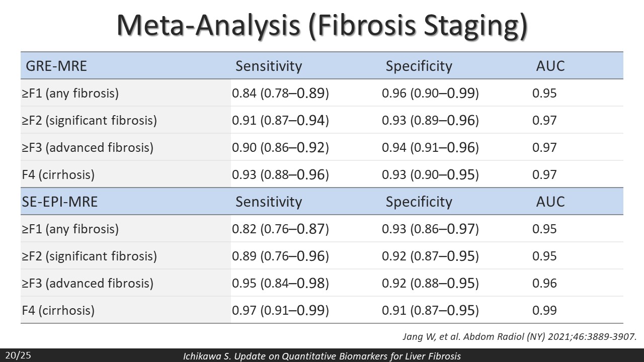The image size is (644, 362).
Task: Click the Ichikawa S. footer presentation title
Action: tap(321, 356)
